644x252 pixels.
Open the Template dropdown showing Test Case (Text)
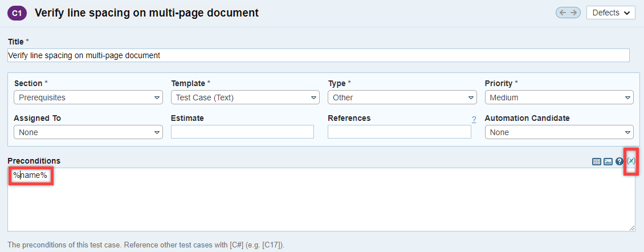pyautogui.click(x=245, y=97)
